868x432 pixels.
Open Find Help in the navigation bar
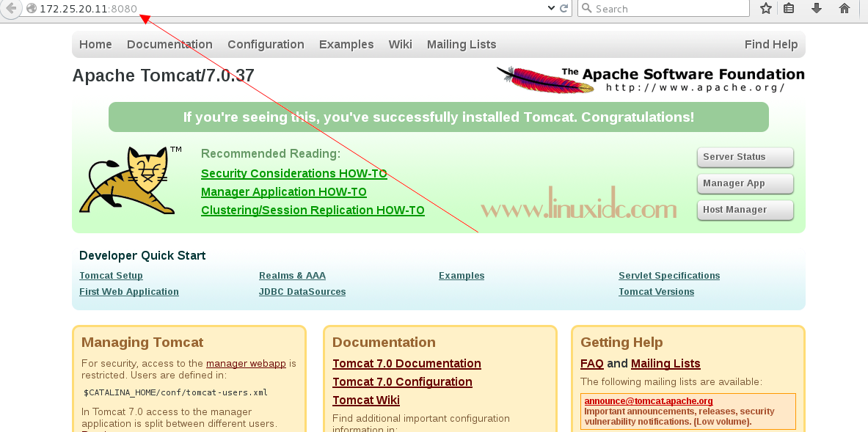coord(771,44)
